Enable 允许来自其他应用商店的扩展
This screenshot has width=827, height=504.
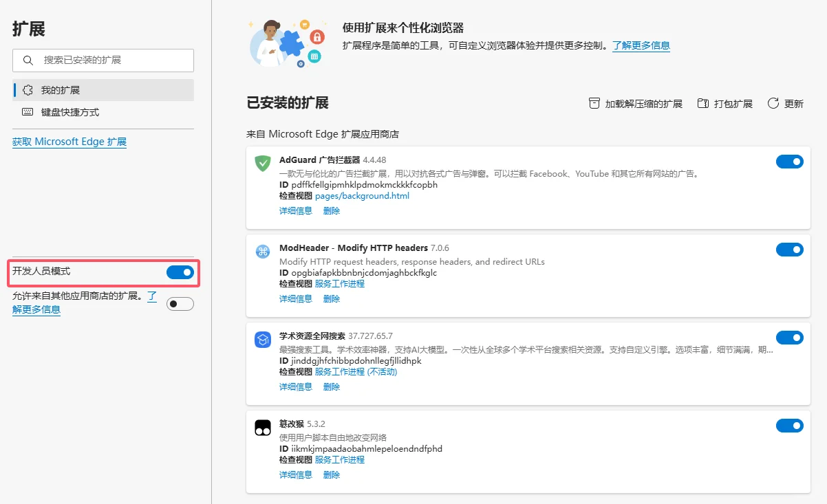coord(180,303)
